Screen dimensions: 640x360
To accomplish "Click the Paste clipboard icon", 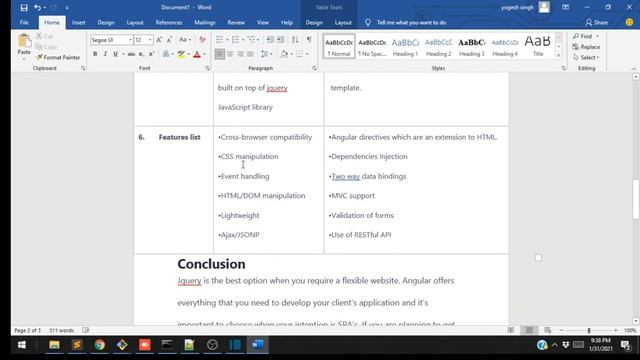I will [24, 41].
